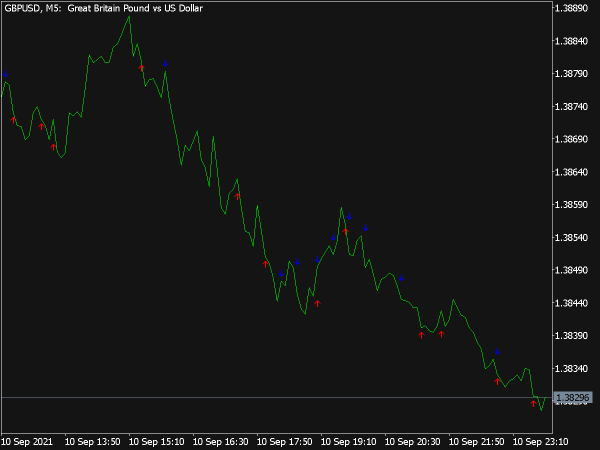Viewport: 600px width, 450px height.
Task: Click the 1.38340 price scale label
Action: (x=571, y=368)
